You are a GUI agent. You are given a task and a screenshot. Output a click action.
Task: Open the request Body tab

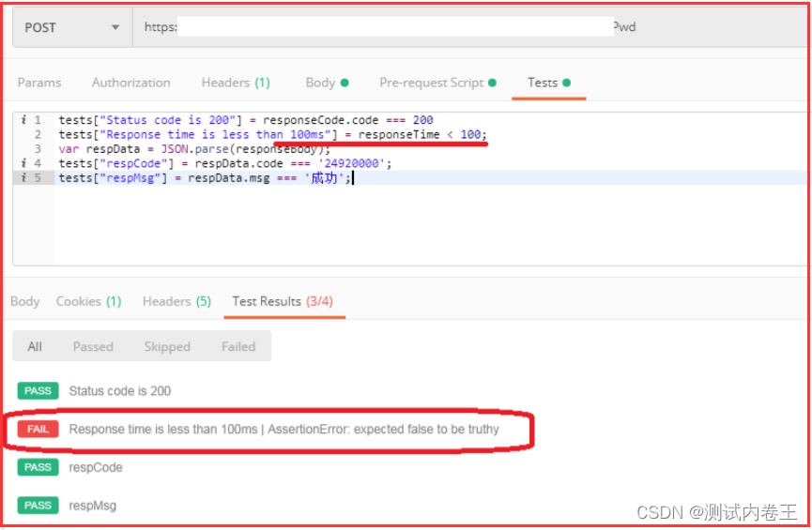pyautogui.click(x=327, y=83)
